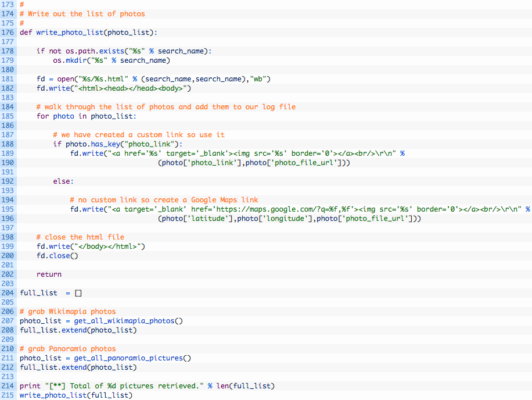Click line number 204 in the gutter
Image resolution: width=532 pixels, height=400 pixels.
(x=8, y=293)
